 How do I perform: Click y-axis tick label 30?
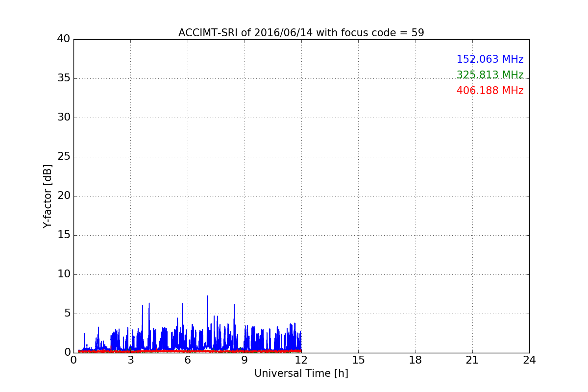[64, 118]
